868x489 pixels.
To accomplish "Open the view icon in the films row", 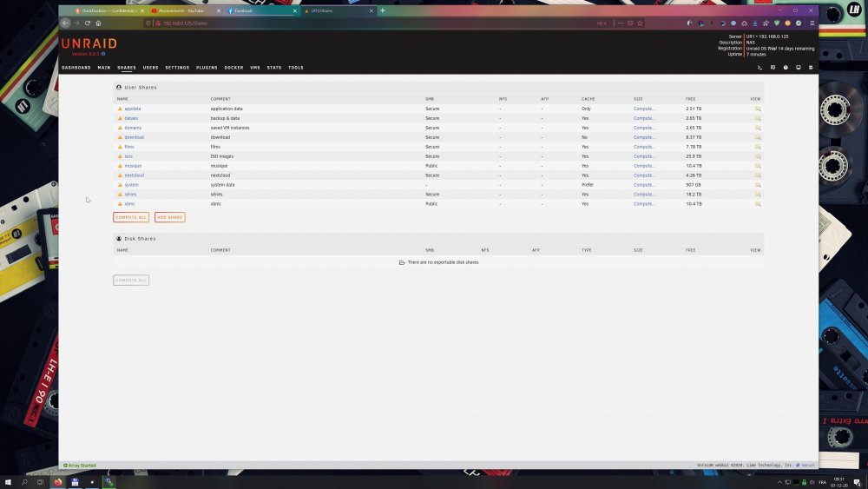I will point(758,147).
